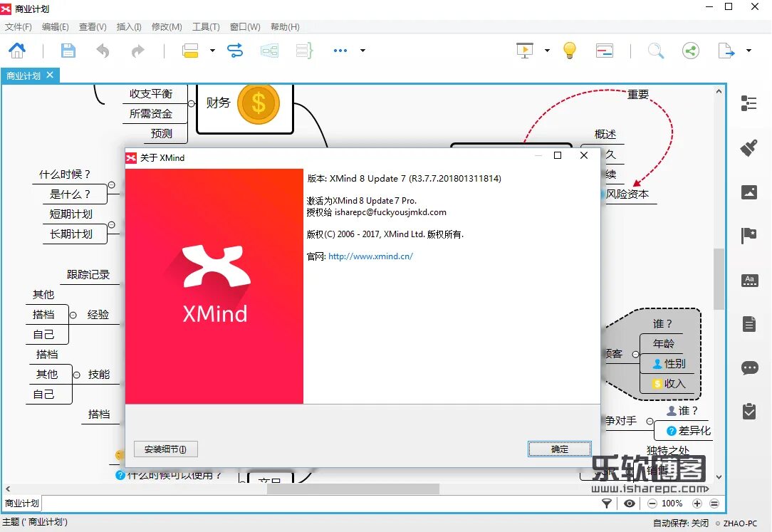Open search with the magnifier icon
The width and height of the screenshot is (772, 532).
(x=655, y=50)
